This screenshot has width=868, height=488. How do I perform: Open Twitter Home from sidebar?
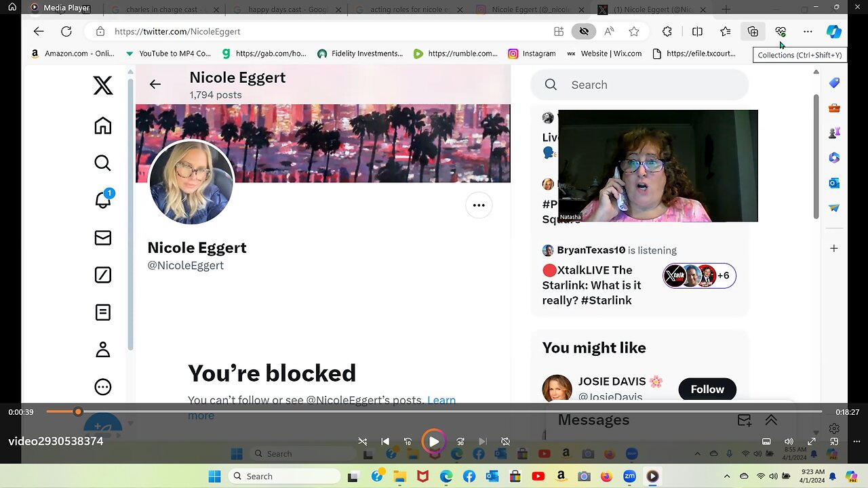[x=103, y=125]
